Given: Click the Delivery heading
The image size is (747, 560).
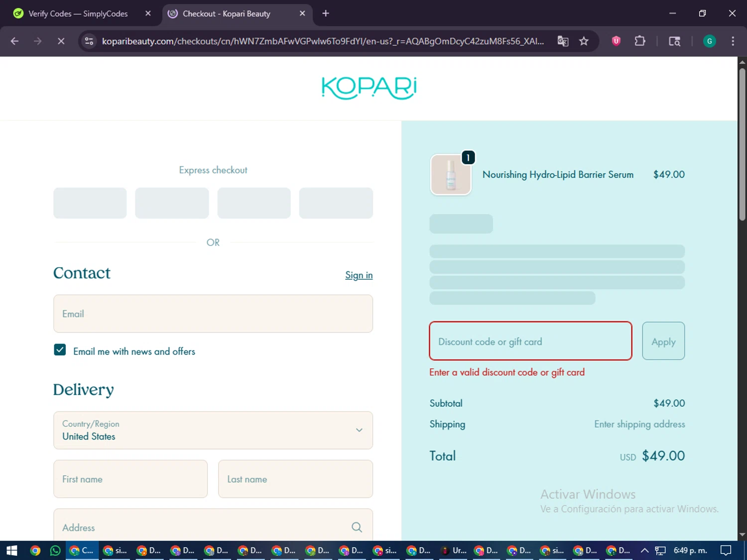Looking at the screenshot, I should click(x=84, y=389).
